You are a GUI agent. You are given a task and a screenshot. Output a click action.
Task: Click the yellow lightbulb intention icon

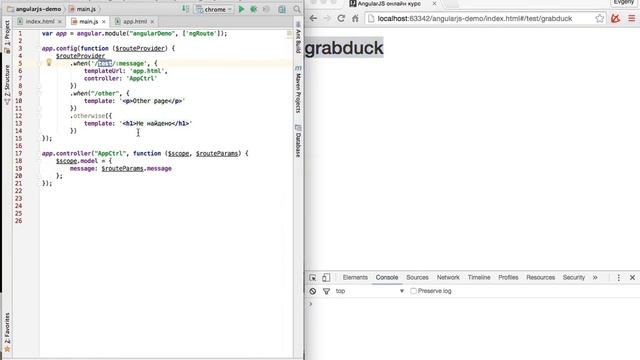coord(49,62)
